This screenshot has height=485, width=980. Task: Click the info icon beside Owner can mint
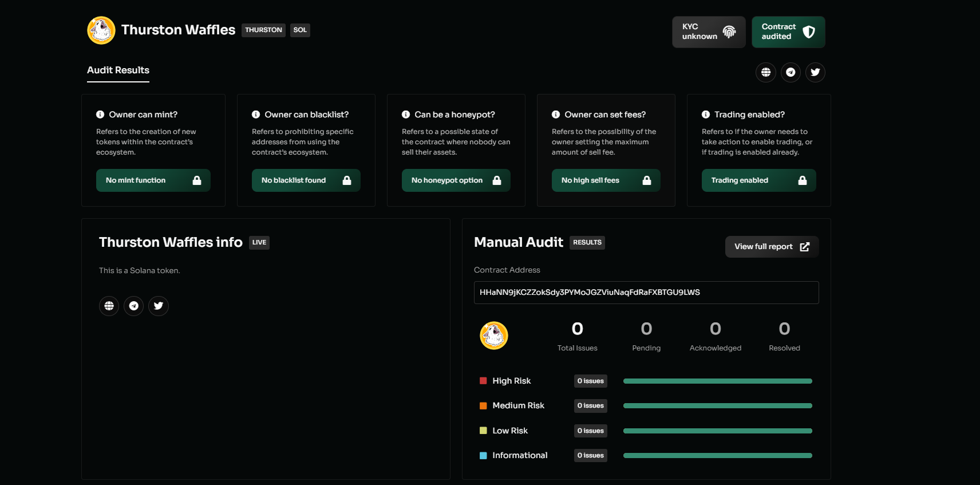pyautogui.click(x=100, y=115)
